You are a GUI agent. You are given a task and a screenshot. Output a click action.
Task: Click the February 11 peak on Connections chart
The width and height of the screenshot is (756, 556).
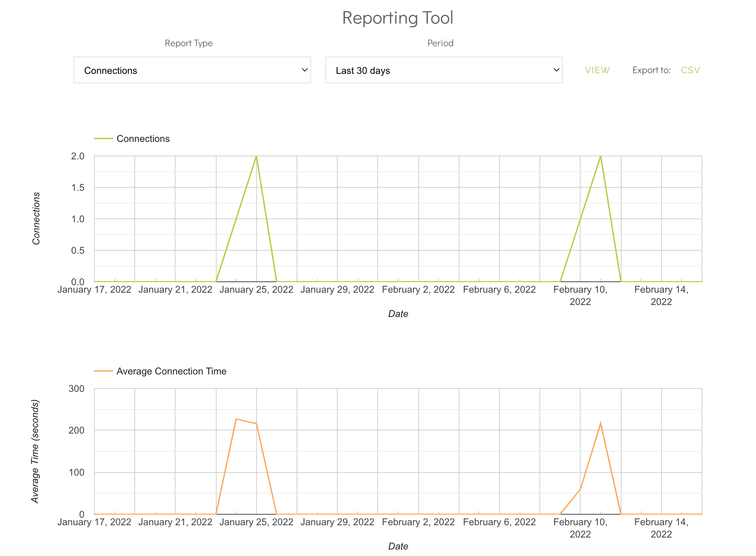click(x=601, y=157)
